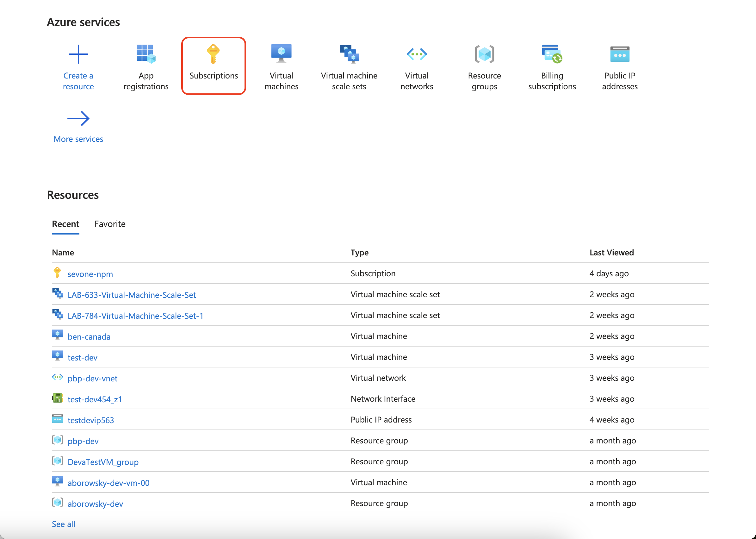Click the Create a resource label

pyautogui.click(x=78, y=81)
